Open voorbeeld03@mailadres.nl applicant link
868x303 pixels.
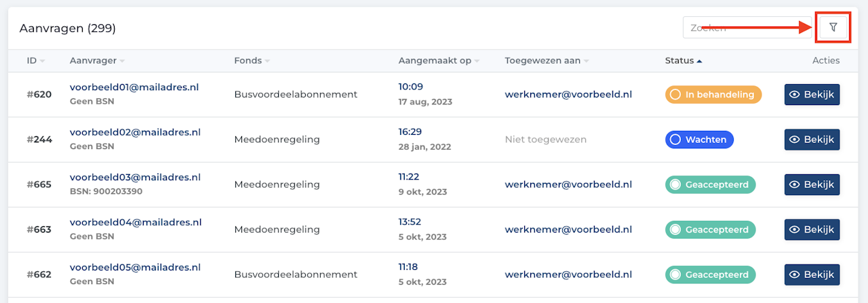(135, 177)
